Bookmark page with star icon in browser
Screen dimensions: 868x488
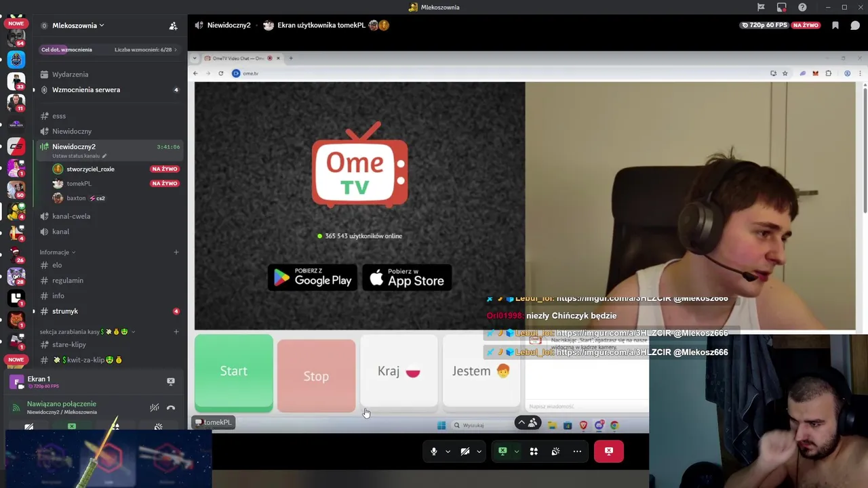click(x=785, y=73)
